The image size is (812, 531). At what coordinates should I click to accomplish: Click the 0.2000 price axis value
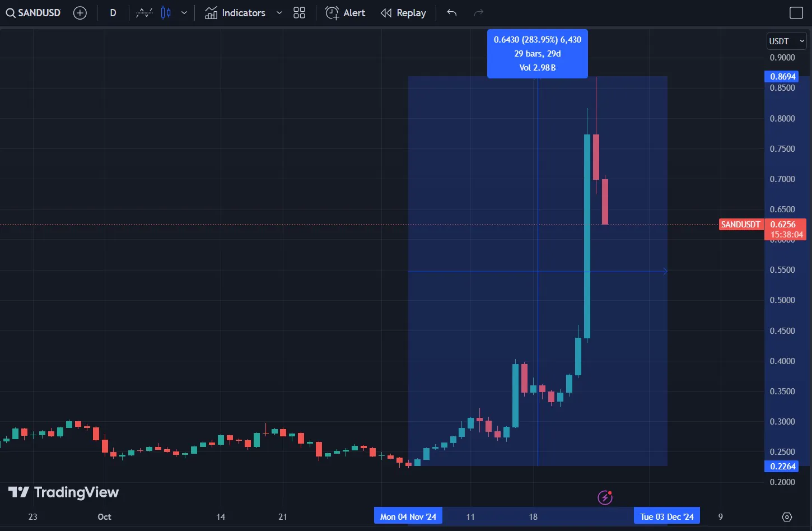point(782,482)
